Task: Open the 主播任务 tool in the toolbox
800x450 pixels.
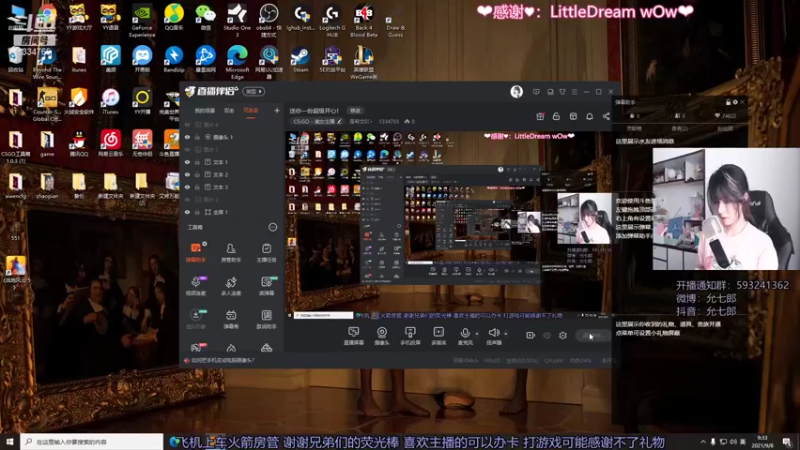Action: (x=266, y=253)
